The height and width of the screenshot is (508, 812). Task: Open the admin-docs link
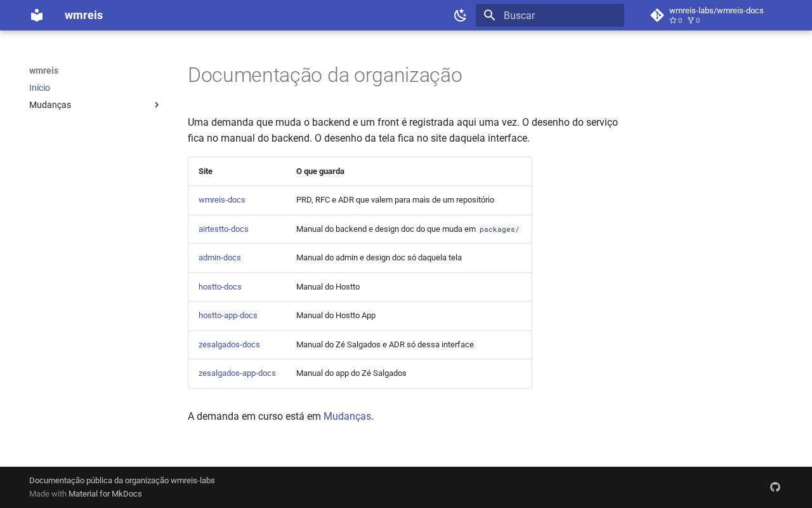219,257
